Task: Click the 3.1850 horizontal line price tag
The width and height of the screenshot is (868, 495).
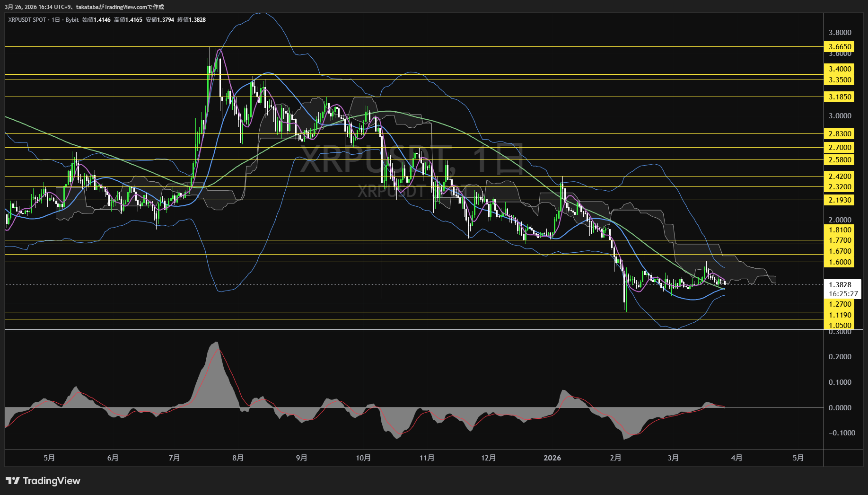Action: pyautogui.click(x=840, y=97)
